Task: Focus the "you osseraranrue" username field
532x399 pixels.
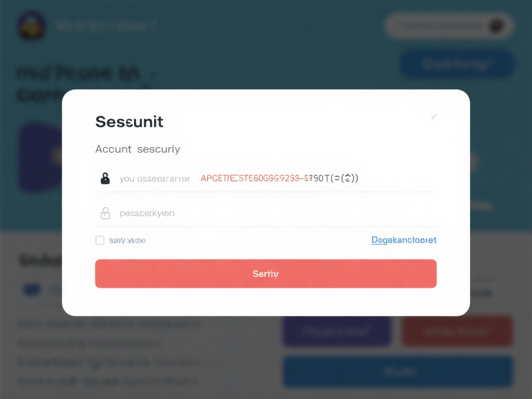Action: (x=154, y=179)
